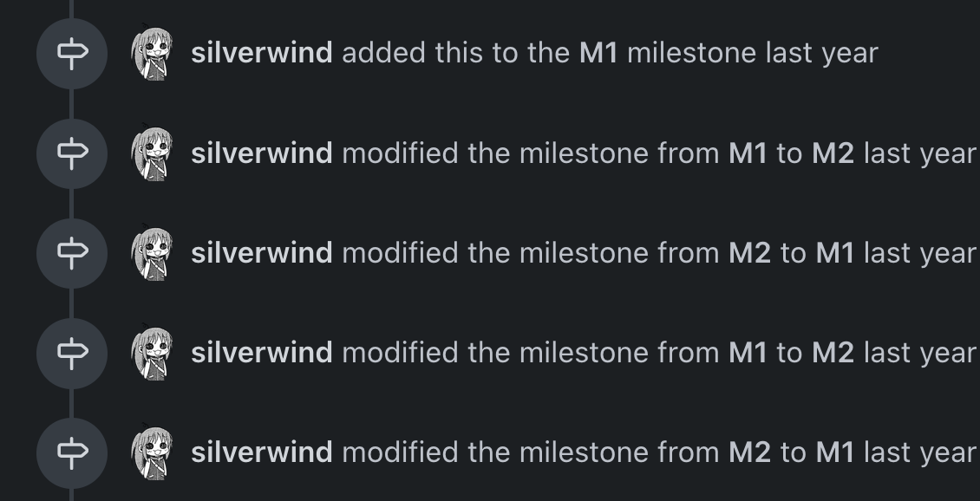Open silverwind username in the "added this" event
980x501 pixels.
click(261, 53)
